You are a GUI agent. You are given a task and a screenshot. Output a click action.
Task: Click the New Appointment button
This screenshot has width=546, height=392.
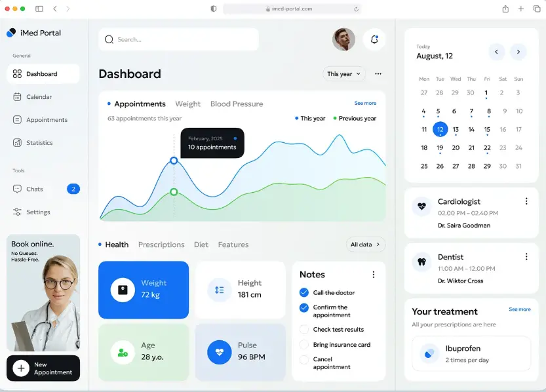42,368
